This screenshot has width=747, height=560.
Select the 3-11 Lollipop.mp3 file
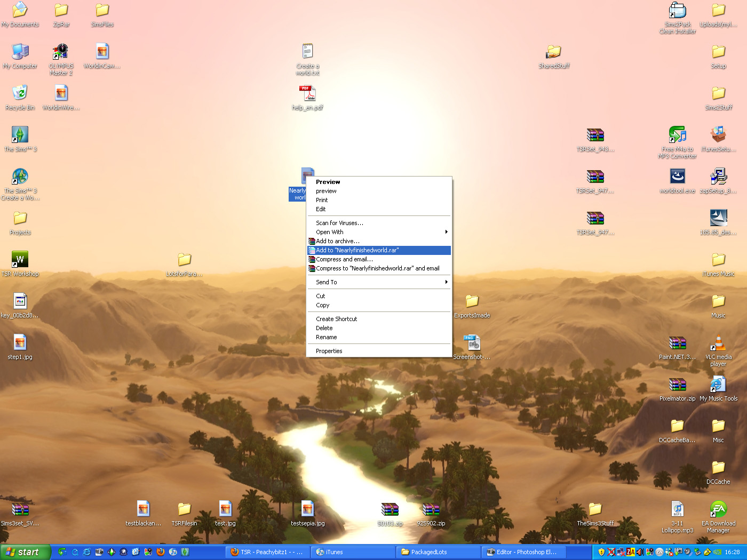677,510
